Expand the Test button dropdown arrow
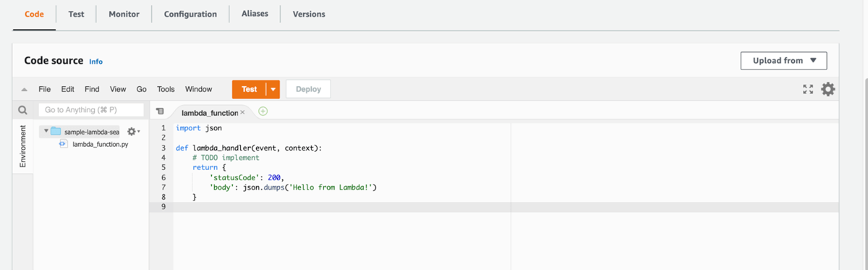The width and height of the screenshot is (868, 270). pyautogui.click(x=273, y=89)
